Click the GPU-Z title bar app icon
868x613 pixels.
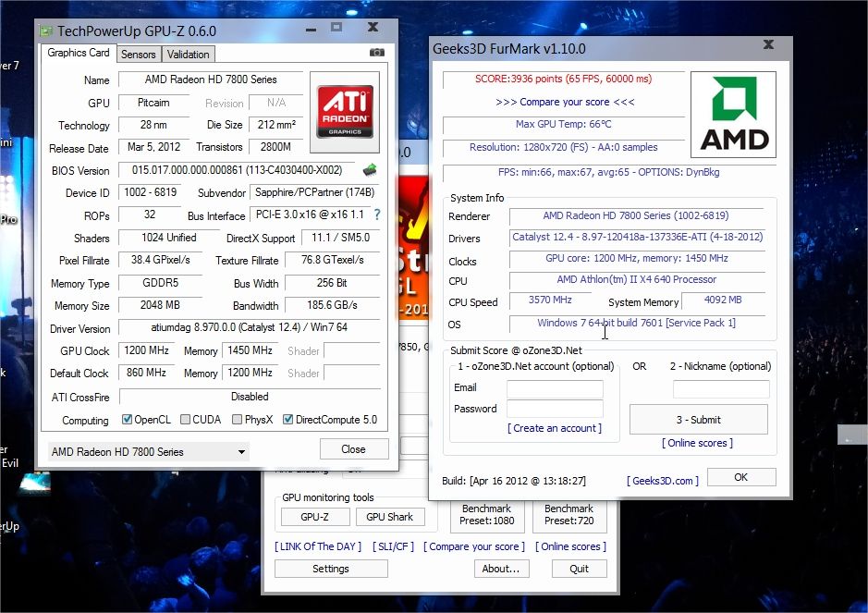(45, 31)
